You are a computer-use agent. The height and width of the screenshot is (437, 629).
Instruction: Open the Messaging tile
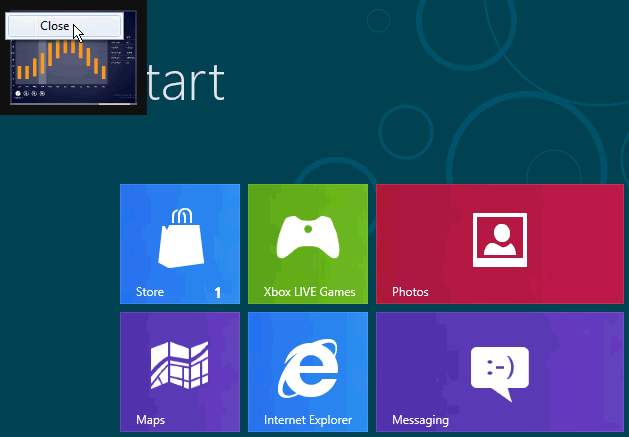(x=500, y=372)
